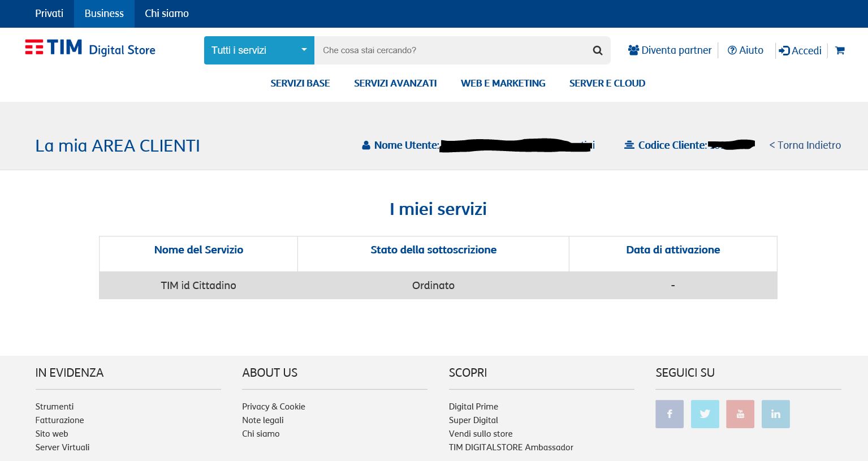Open the Twitter social icon
The image size is (868, 461).
pos(705,414)
